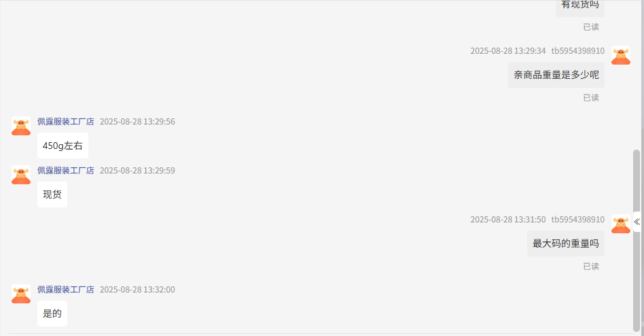This screenshot has width=644, height=336.
Task: Select the 450g左右 message bubble
Action: point(63,146)
